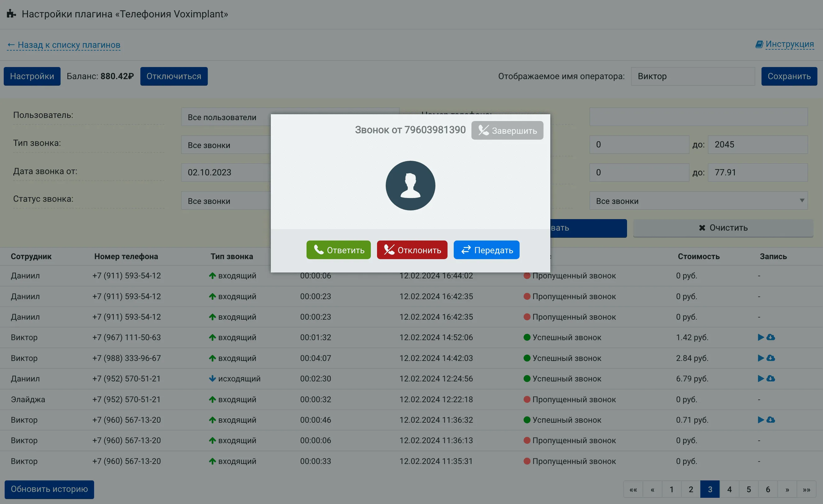Click the Отключиться button
This screenshot has height=504, width=823.
174,76
